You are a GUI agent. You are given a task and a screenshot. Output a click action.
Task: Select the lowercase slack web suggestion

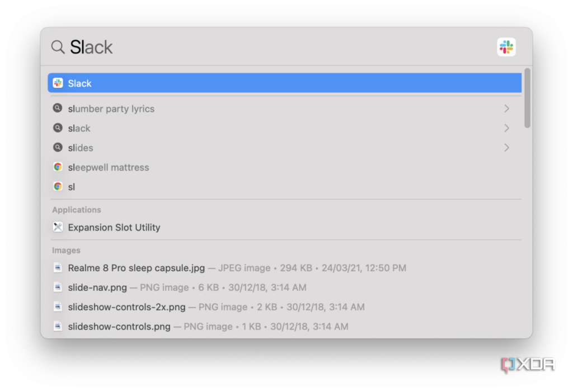285,128
